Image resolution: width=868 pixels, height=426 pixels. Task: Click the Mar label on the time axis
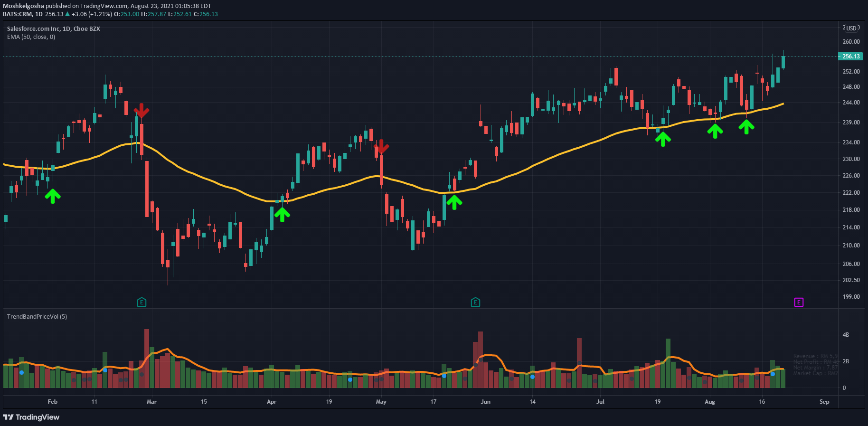point(151,402)
